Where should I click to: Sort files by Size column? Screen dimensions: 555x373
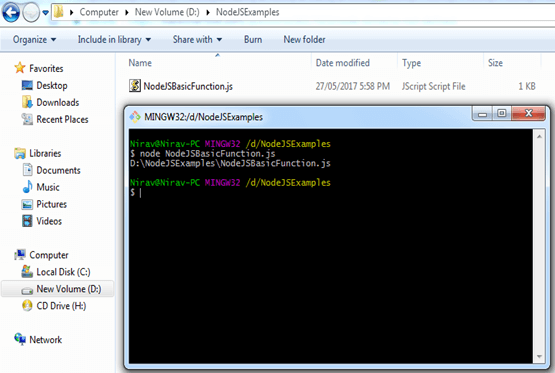495,63
